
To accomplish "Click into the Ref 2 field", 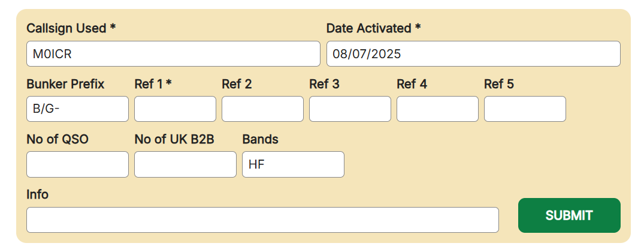I will point(262,109).
